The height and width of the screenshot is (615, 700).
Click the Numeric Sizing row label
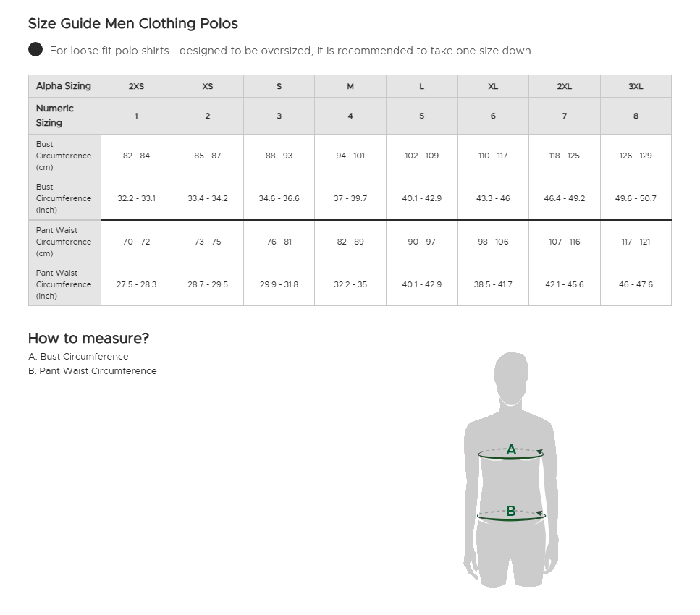click(55, 116)
